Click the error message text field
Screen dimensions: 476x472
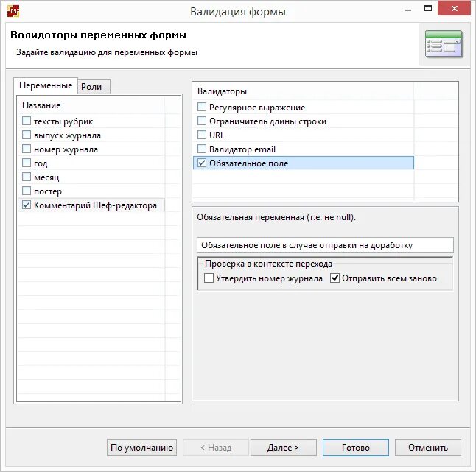coord(325,244)
